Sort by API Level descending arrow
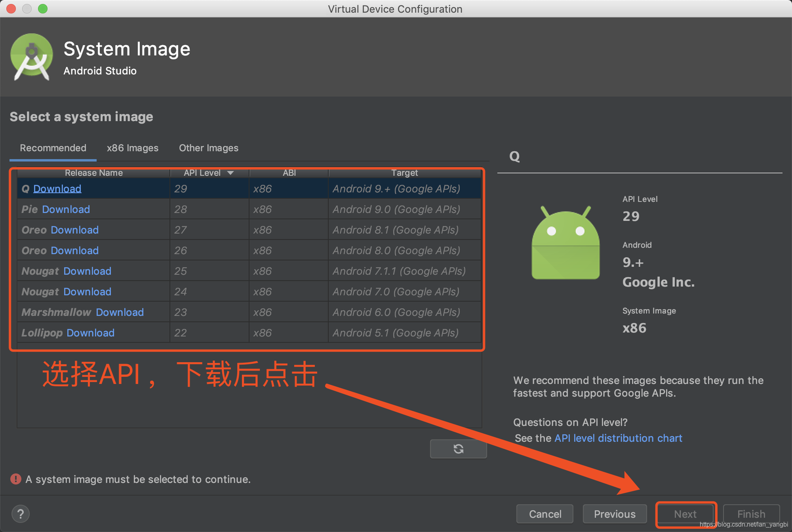The width and height of the screenshot is (792, 532). coord(230,173)
